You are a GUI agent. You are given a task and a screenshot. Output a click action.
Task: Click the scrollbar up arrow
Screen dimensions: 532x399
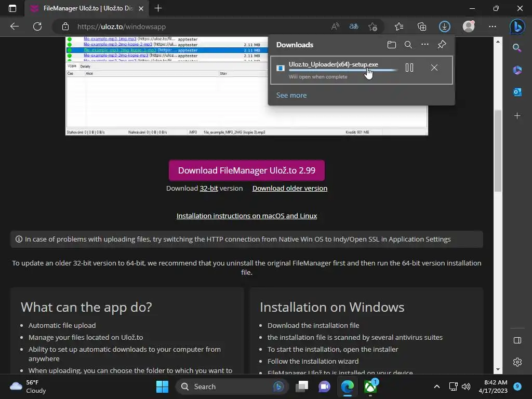click(x=498, y=42)
